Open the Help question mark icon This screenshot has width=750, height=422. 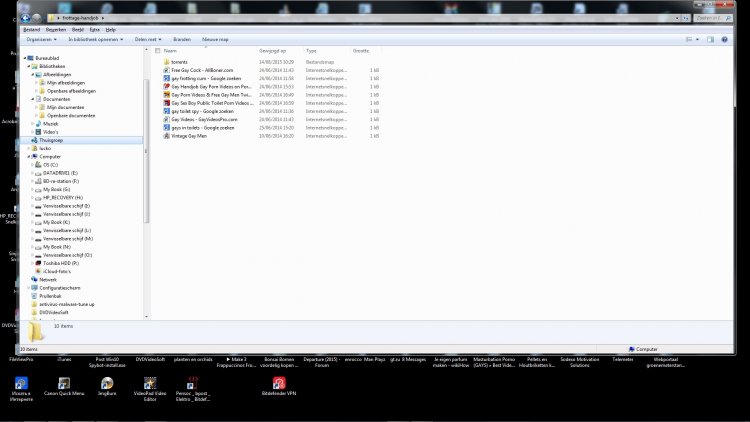724,40
